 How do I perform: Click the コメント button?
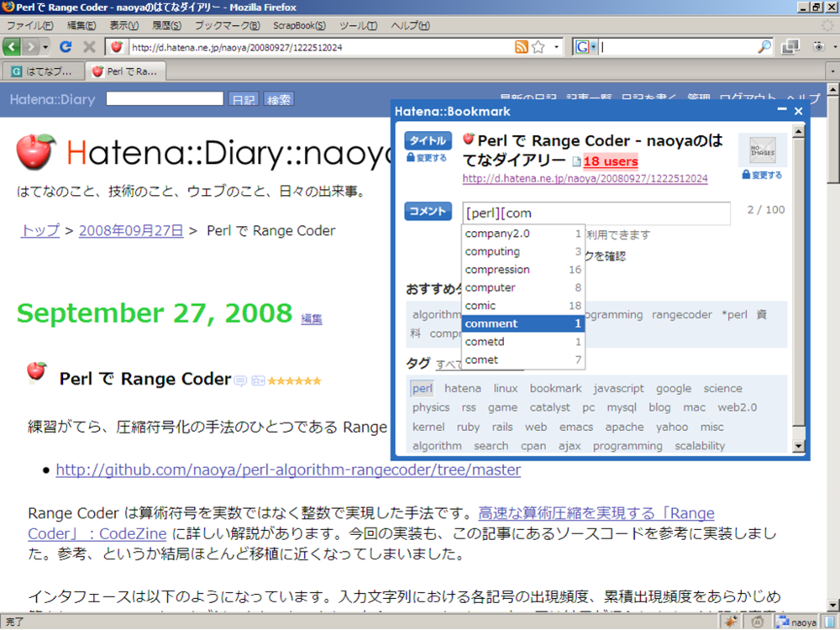pos(428,211)
